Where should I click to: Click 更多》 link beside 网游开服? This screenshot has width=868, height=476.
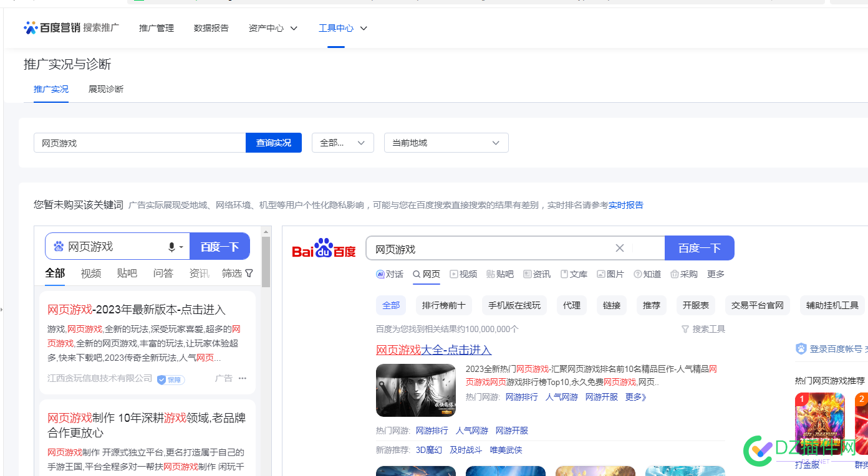point(636,397)
